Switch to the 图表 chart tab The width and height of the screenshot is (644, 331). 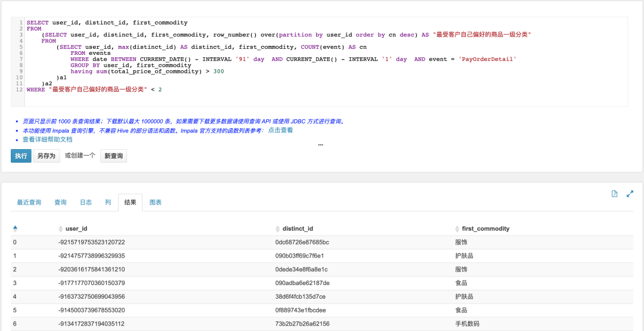tap(155, 202)
